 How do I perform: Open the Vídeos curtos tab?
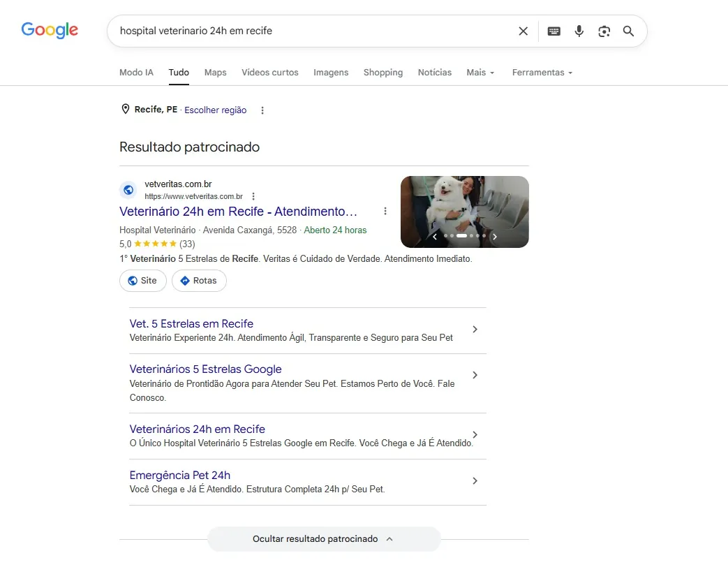point(269,73)
